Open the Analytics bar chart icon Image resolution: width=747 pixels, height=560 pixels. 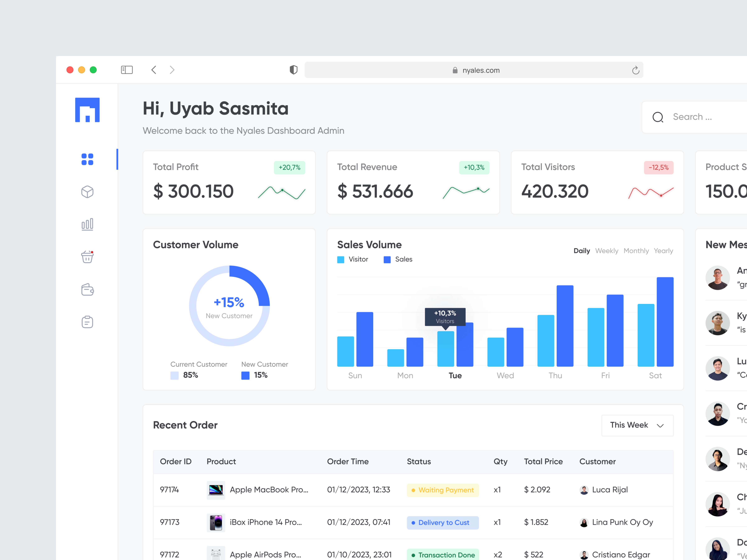(x=87, y=224)
